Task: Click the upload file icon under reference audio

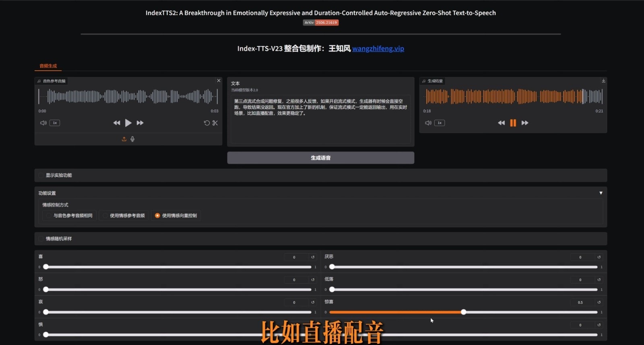Action: pos(124,139)
